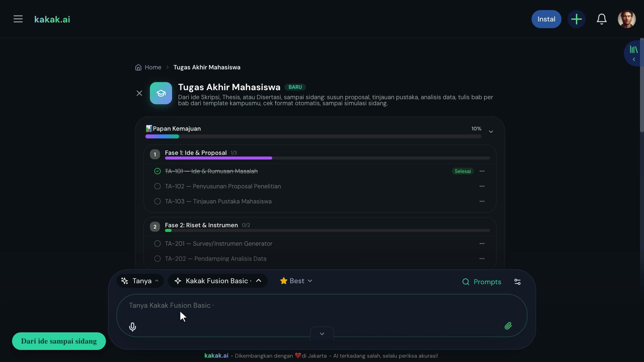Expand the library side panel tab

(x=633, y=53)
